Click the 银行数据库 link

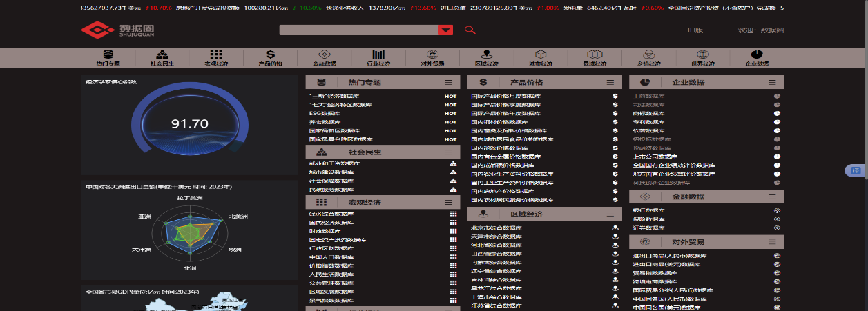[x=648, y=210]
